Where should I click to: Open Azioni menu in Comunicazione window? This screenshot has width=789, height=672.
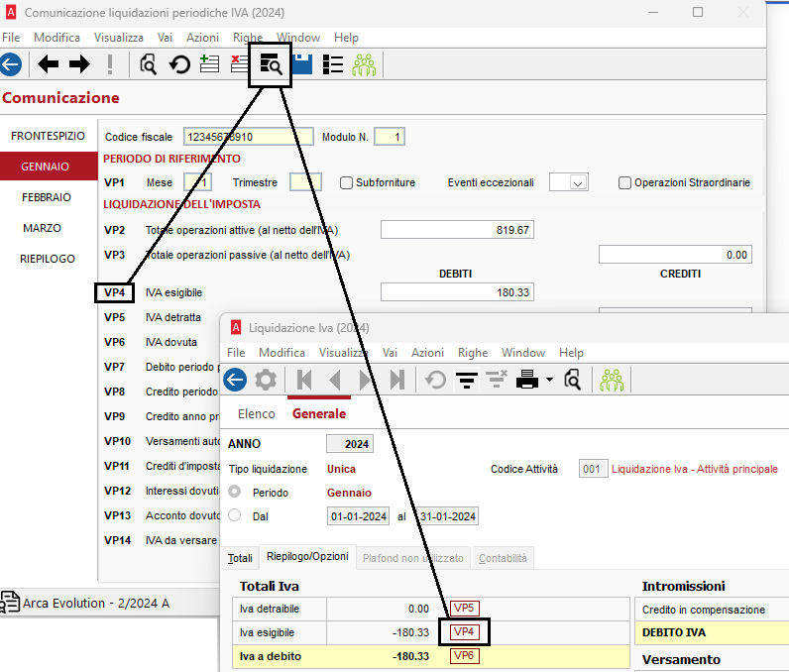(x=202, y=38)
